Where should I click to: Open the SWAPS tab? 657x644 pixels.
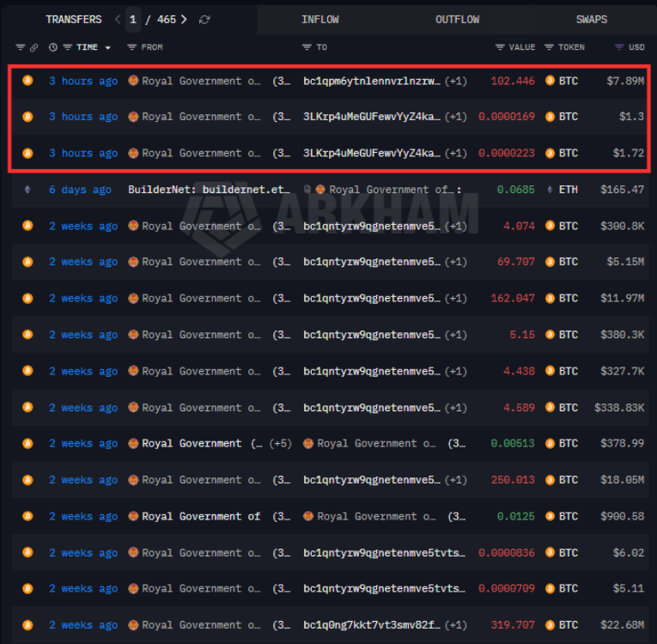click(591, 20)
